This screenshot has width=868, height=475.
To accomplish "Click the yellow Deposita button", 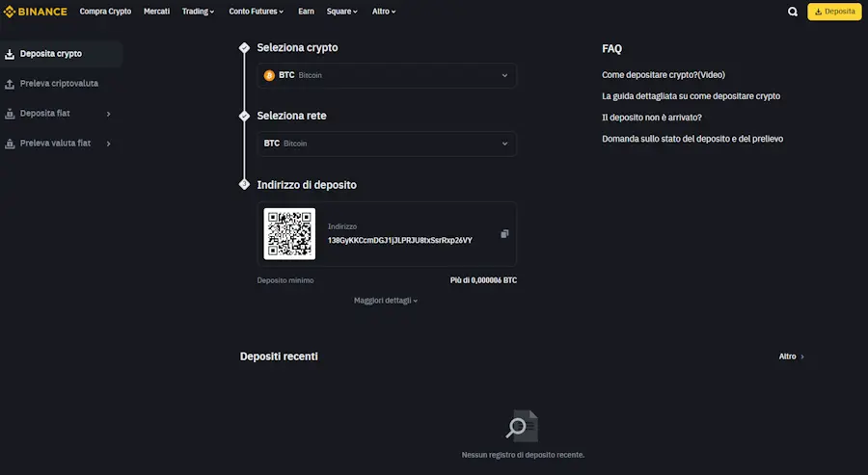I will (834, 12).
